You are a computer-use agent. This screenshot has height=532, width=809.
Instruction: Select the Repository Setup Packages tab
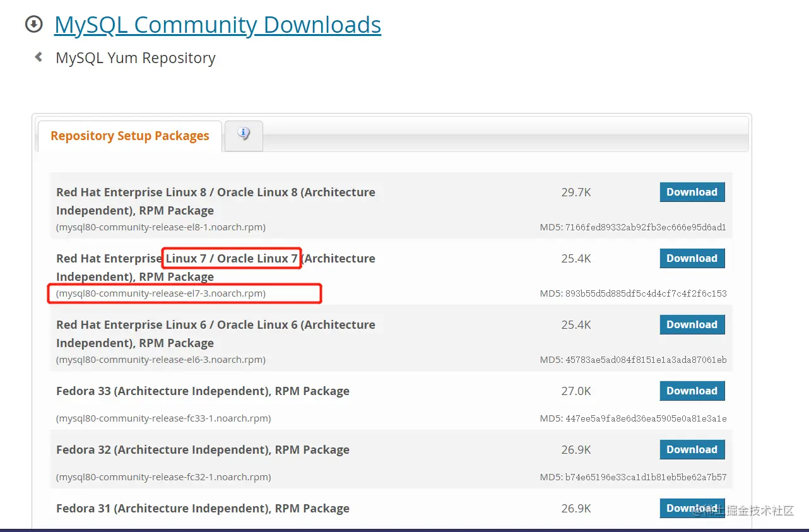(130, 136)
